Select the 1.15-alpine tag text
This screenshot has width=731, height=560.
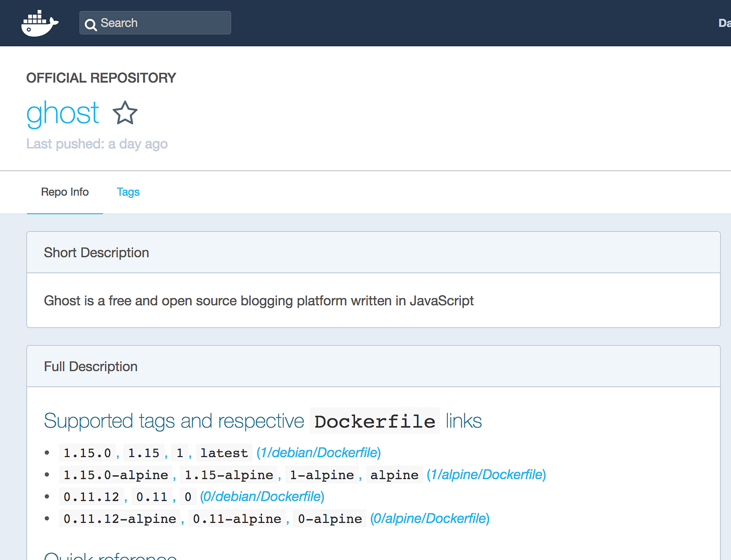pyautogui.click(x=229, y=475)
